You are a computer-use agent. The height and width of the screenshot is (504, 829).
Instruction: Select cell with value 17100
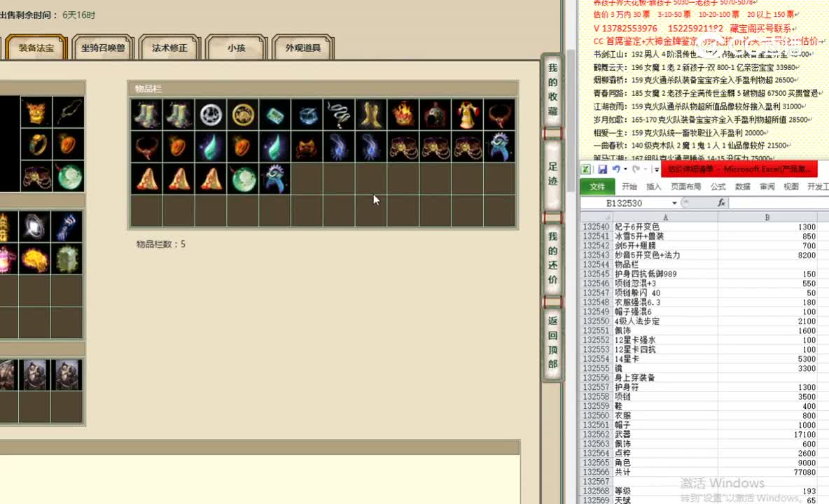(767, 434)
